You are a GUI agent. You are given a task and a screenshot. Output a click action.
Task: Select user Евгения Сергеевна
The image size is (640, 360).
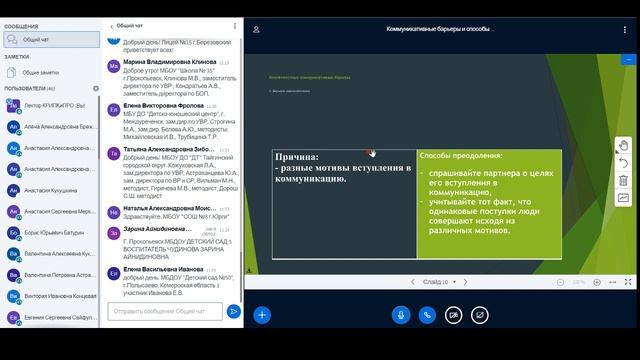pyautogui.click(x=50, y=318)
